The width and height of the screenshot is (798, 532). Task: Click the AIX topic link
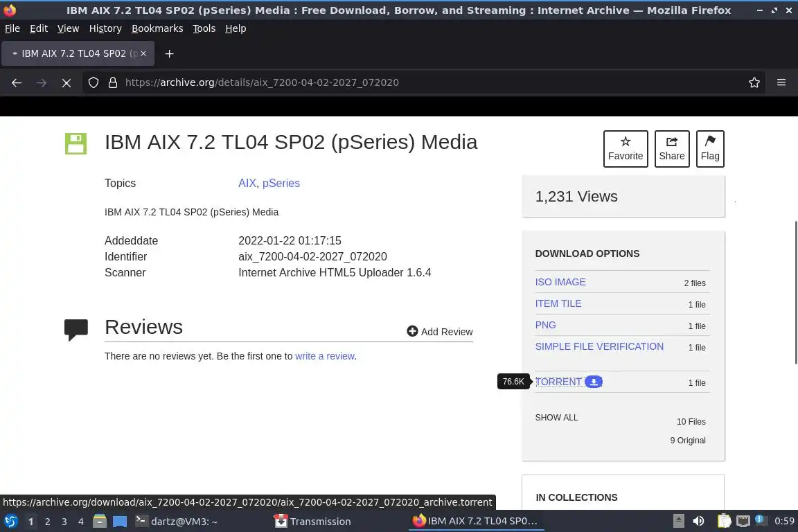click(247, 184)
